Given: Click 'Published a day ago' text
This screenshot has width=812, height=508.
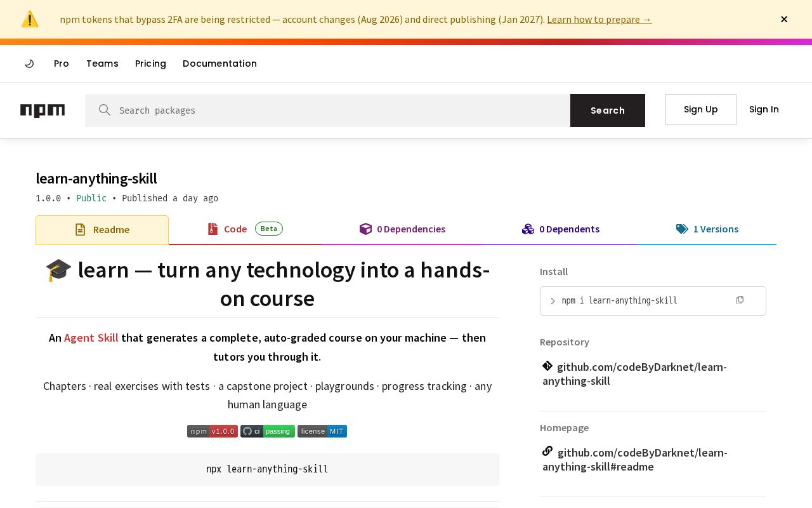Looking at the screenshot, I should 170,198.
